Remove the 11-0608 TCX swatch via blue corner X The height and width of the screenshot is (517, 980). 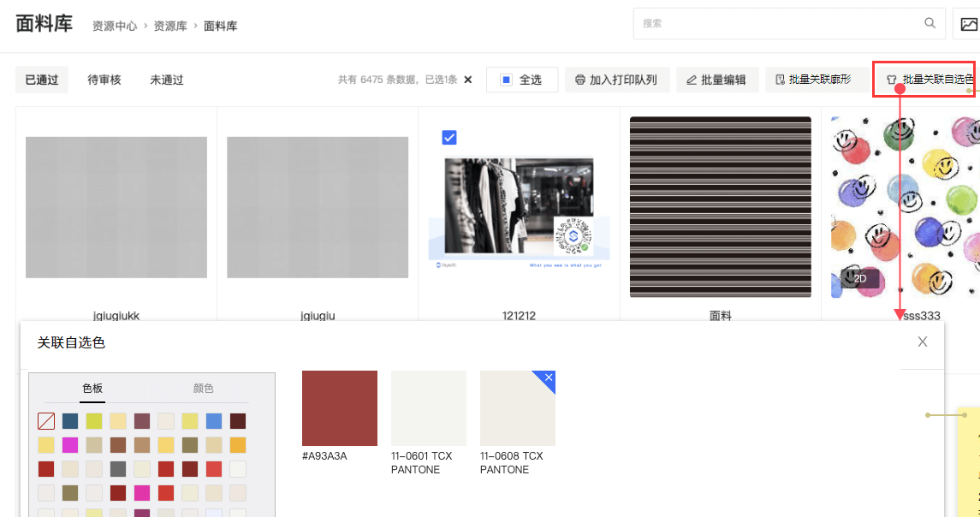point(549,377)
